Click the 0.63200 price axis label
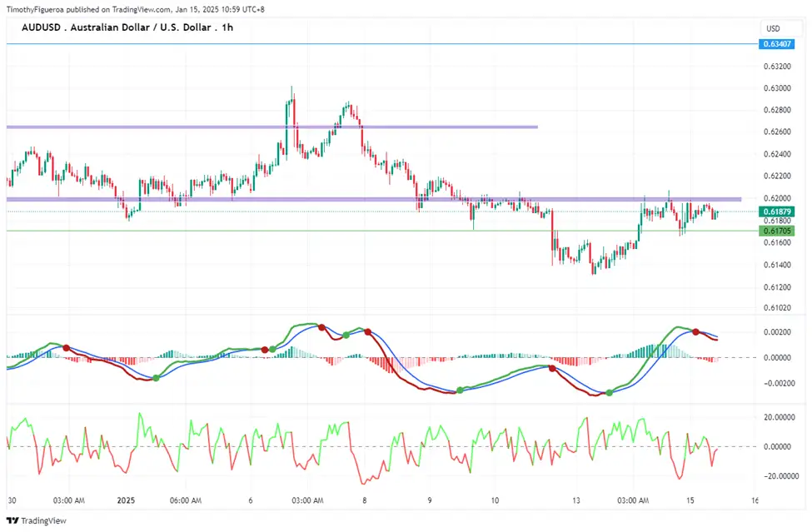Screen dimensions: 812x532 point(777,67)
